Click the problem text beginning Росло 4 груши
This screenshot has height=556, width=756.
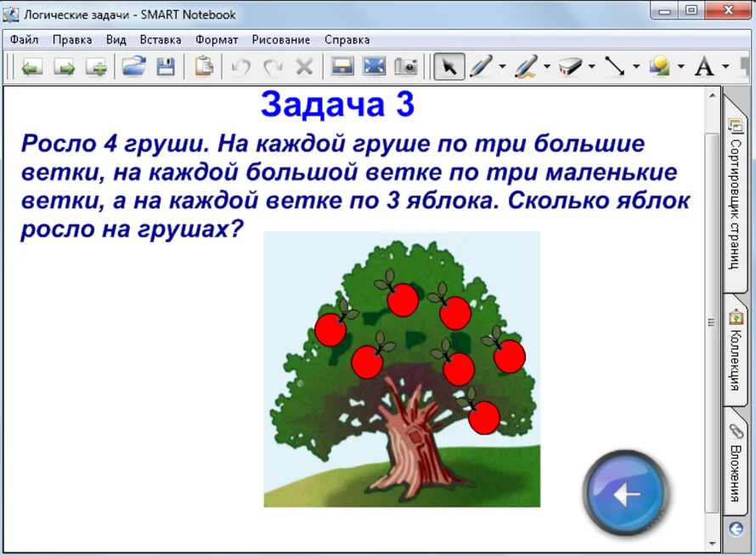(x=356, y=186)
